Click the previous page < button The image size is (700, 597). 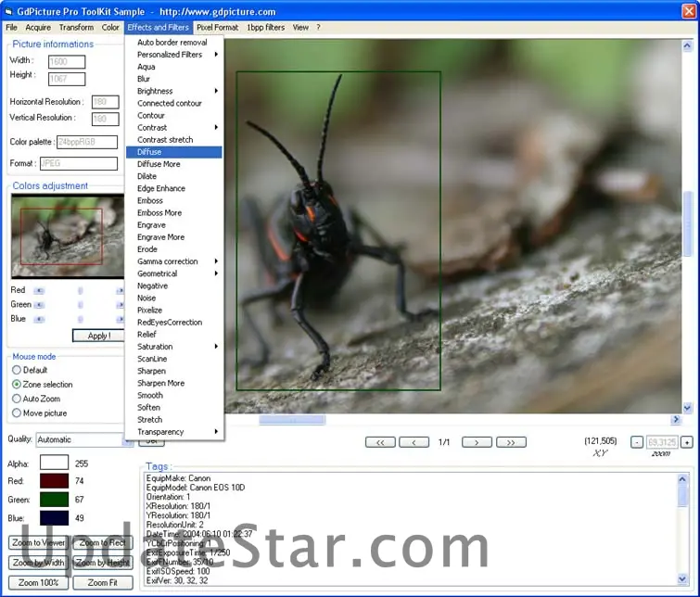click(x=414, y=442)
